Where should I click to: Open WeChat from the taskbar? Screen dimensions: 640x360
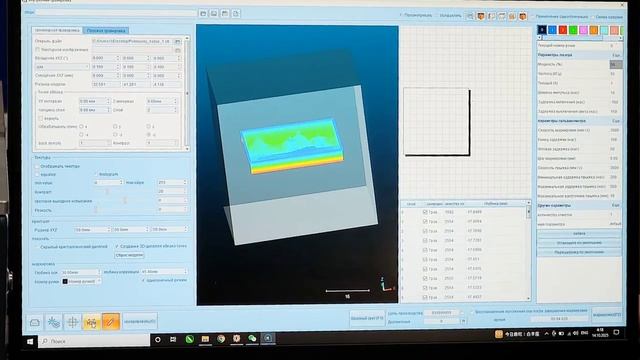252,338
